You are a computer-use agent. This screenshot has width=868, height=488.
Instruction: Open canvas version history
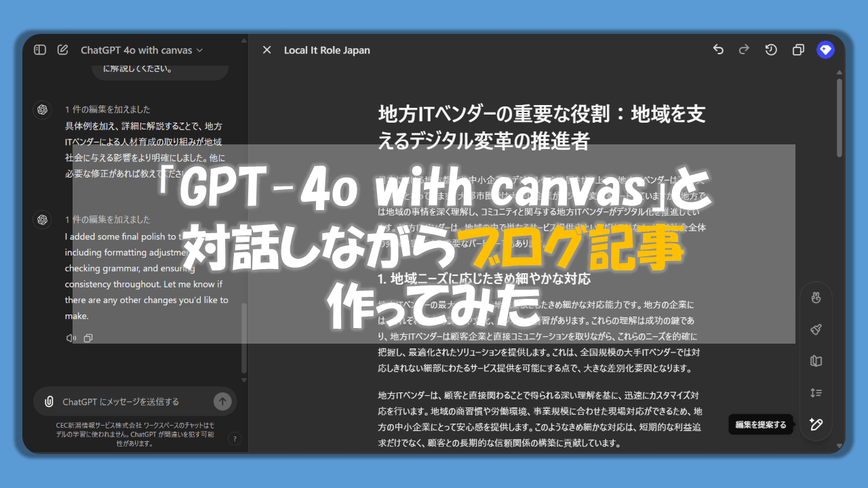(x=771, y=49)
